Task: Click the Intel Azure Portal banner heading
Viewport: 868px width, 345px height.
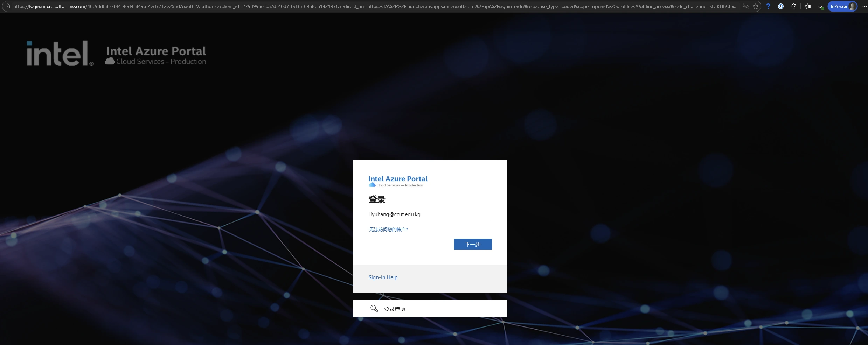Action: [x=156, y=51]
